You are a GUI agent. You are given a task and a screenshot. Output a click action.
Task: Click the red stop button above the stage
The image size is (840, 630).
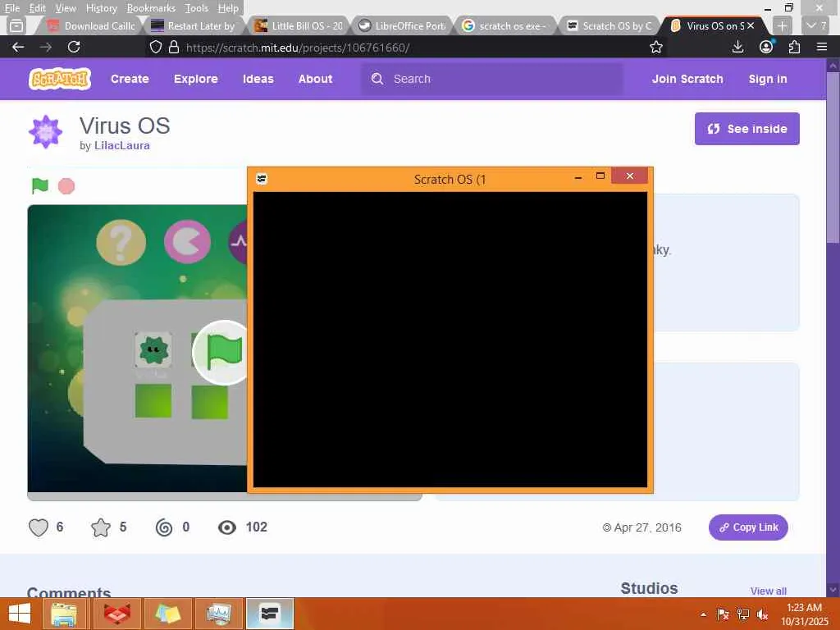pos(66,186)
